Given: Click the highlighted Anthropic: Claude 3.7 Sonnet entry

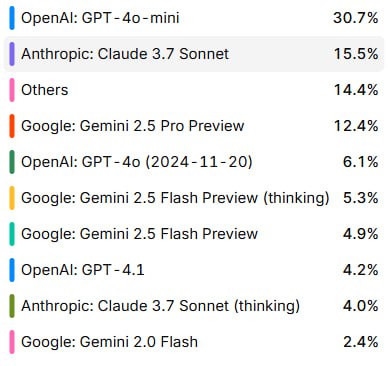Looking at the screenshot, I should point(194,54).
